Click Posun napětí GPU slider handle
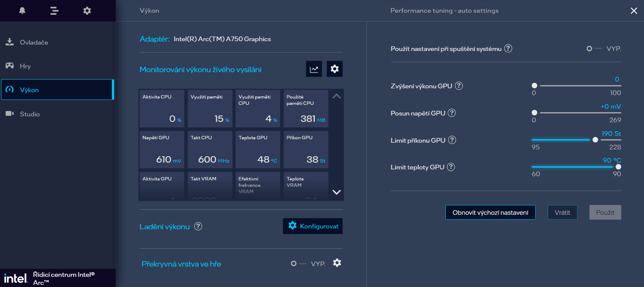 [x=534, y=113]
